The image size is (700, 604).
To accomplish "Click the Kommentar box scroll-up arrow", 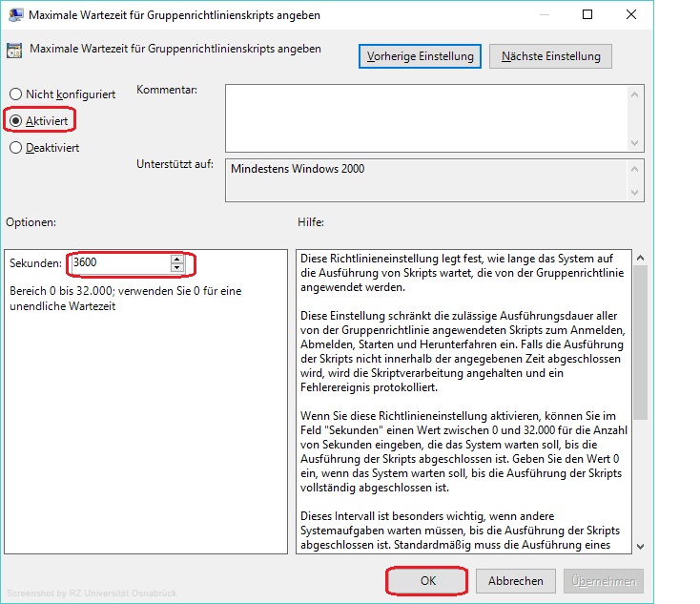I will pyautogui.click(x=636, y=94).
